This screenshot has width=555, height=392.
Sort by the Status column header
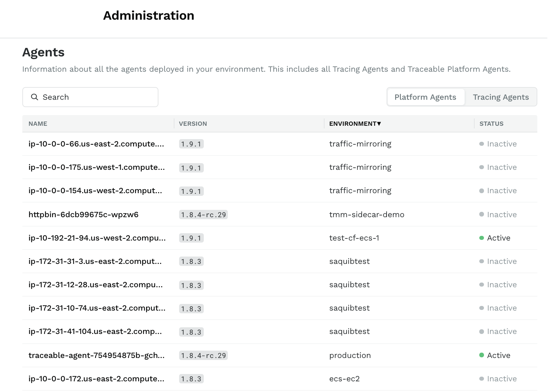pos(491,124)
